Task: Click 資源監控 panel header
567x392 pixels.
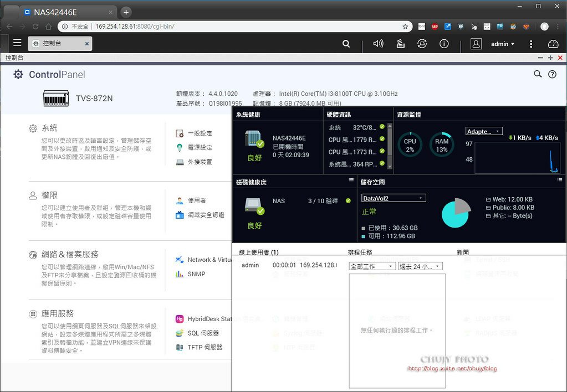Action: point(409,115)
